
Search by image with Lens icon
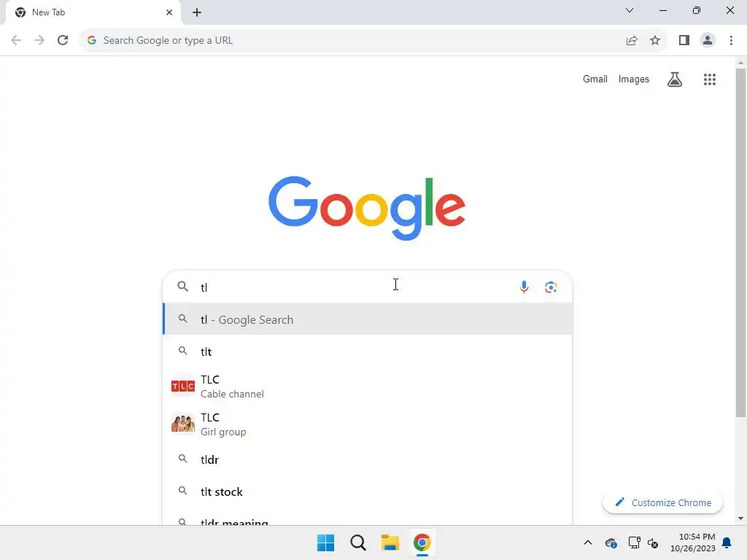point(551,287)
